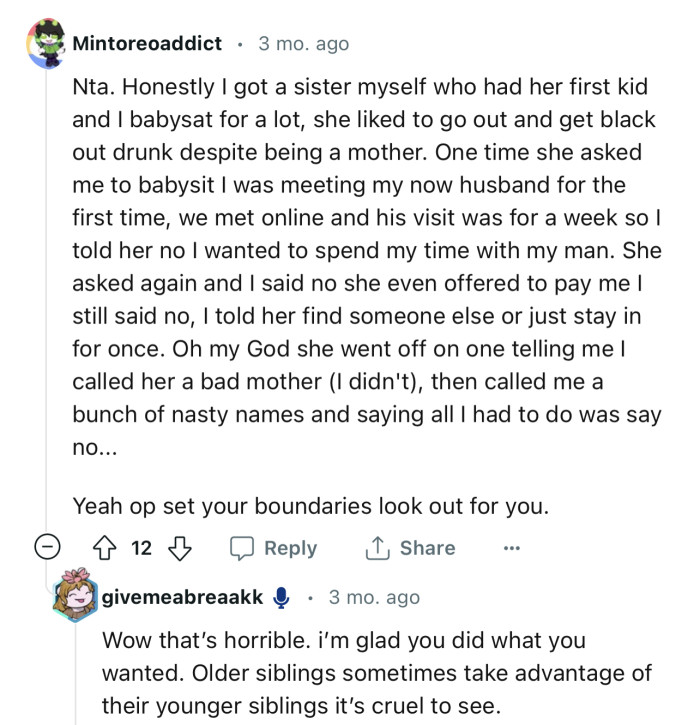Open Mintoreoaddict's avatar
Viewport: 700px width, 725px height.
(x=45, y=46)
